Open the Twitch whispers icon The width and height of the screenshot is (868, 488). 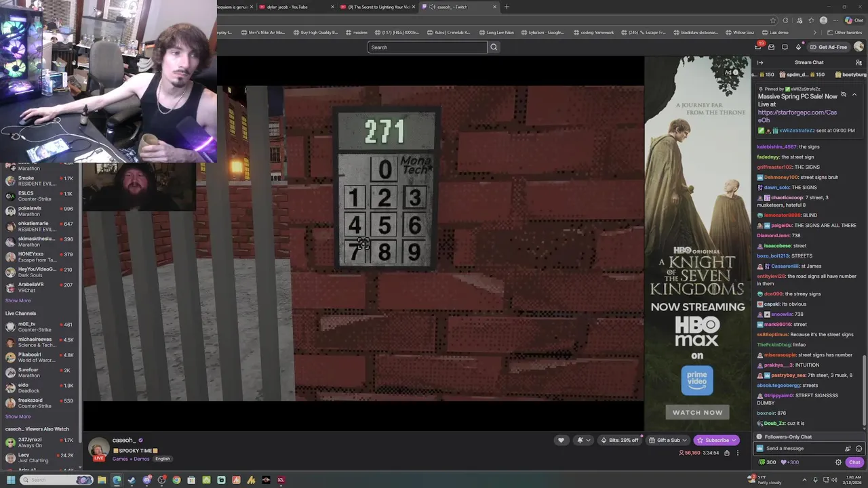(x=772, y=47)
